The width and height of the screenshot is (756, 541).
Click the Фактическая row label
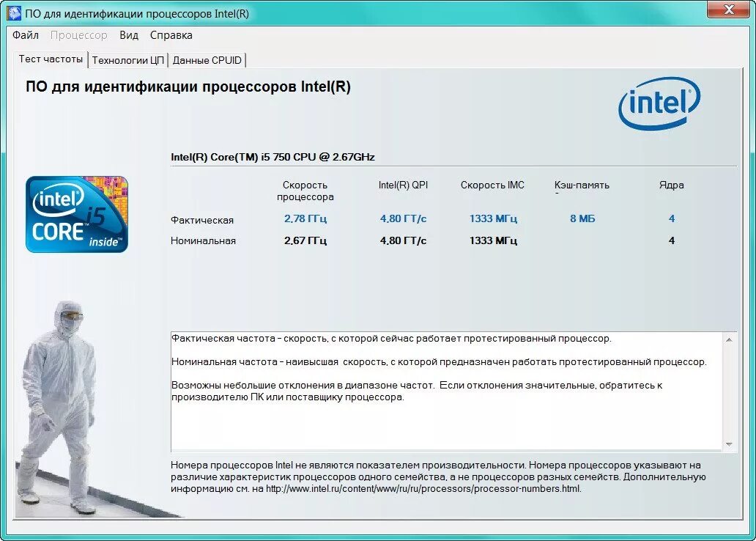point(202,220)
